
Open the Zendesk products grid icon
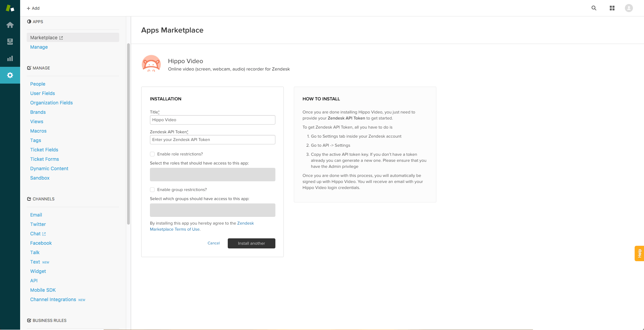pyautogui.click(x=612, y=8)
